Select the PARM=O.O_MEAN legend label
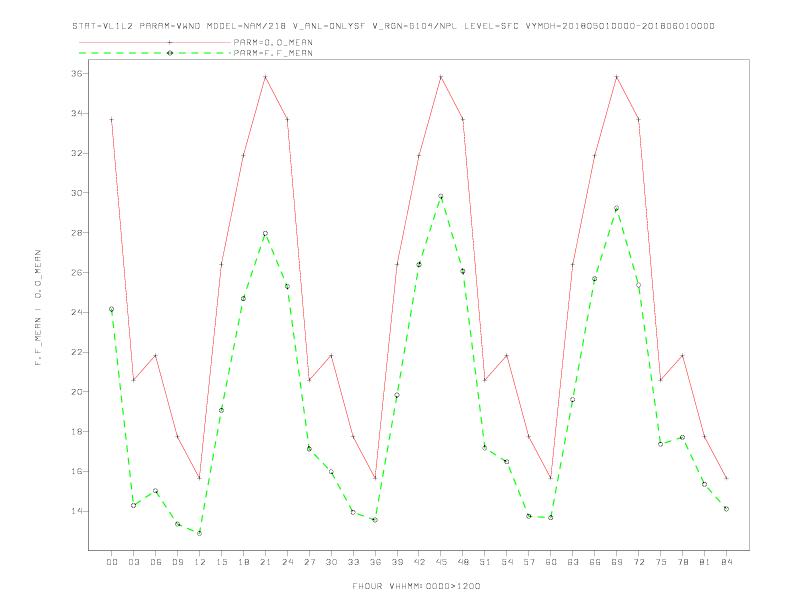The image size is (792, 612). pos(273,42)
